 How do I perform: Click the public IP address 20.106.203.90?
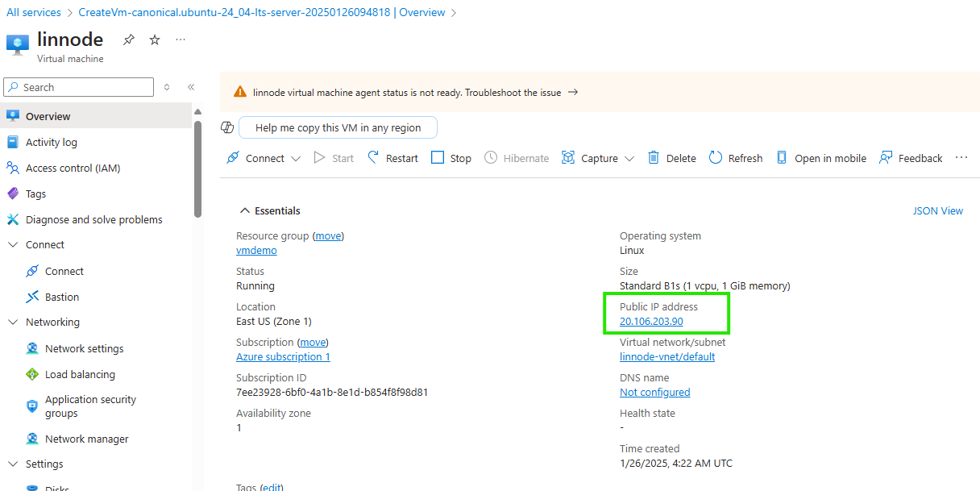651,321
